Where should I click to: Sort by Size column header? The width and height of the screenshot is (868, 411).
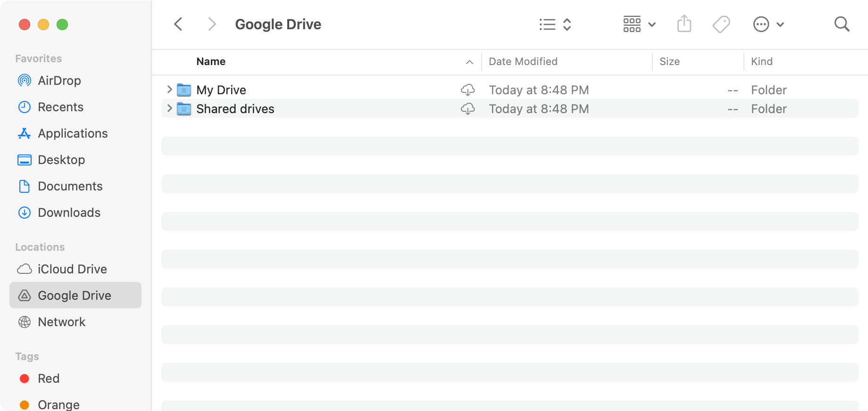(669, 62)
